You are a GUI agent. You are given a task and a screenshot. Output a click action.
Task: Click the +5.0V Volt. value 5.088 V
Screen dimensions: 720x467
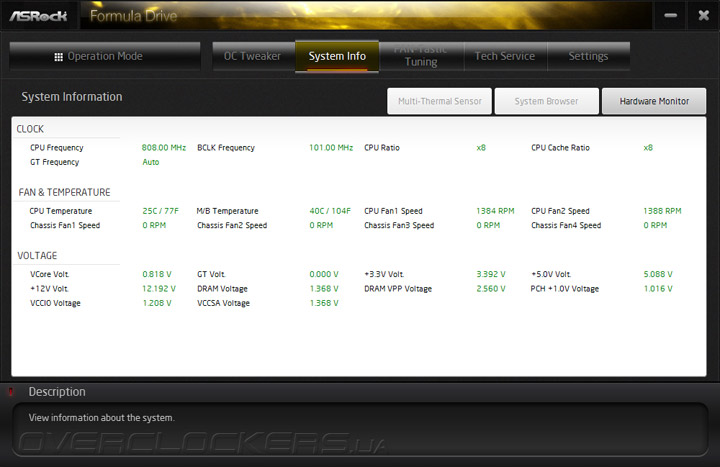(x=658, y=274)
